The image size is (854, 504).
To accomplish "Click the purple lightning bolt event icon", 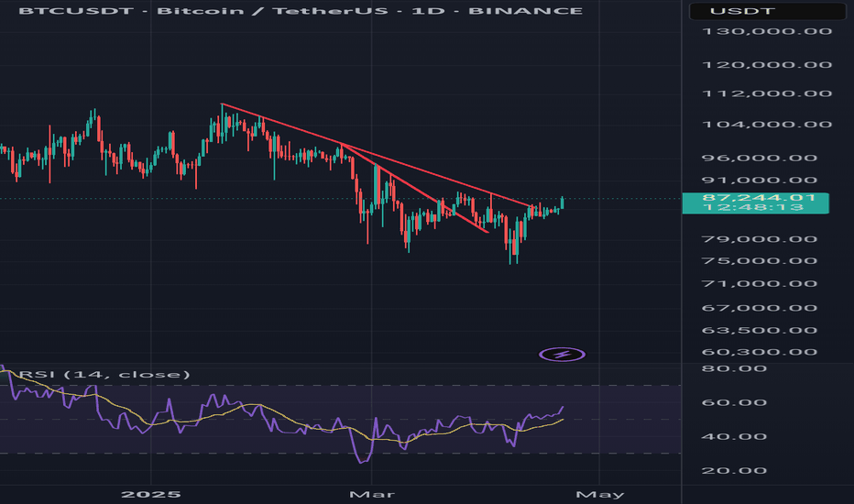I will pos(562,355).
